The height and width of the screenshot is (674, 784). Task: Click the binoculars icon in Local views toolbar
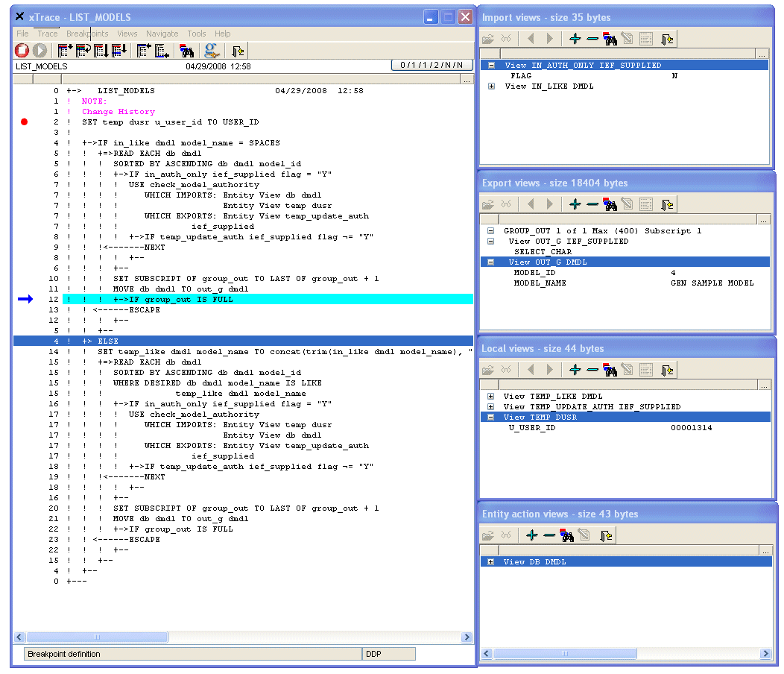tap(610, 370)
